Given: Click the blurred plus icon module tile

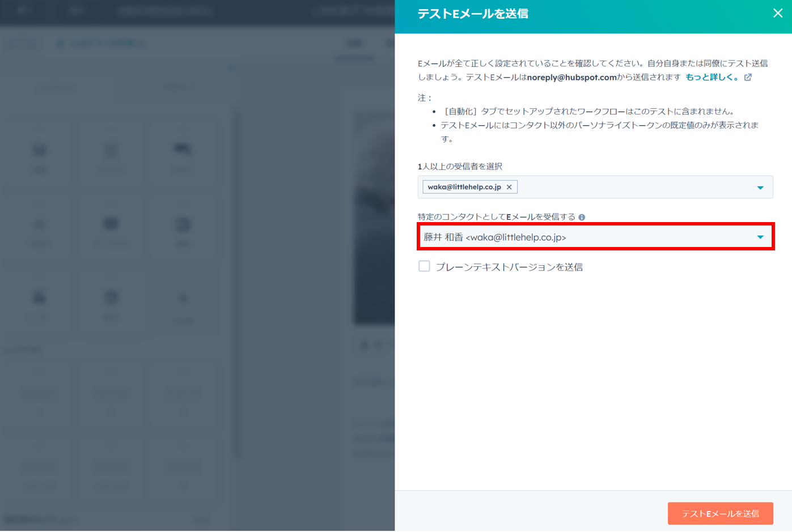Looking at the screenshot, I should click(x=183, y=299).
